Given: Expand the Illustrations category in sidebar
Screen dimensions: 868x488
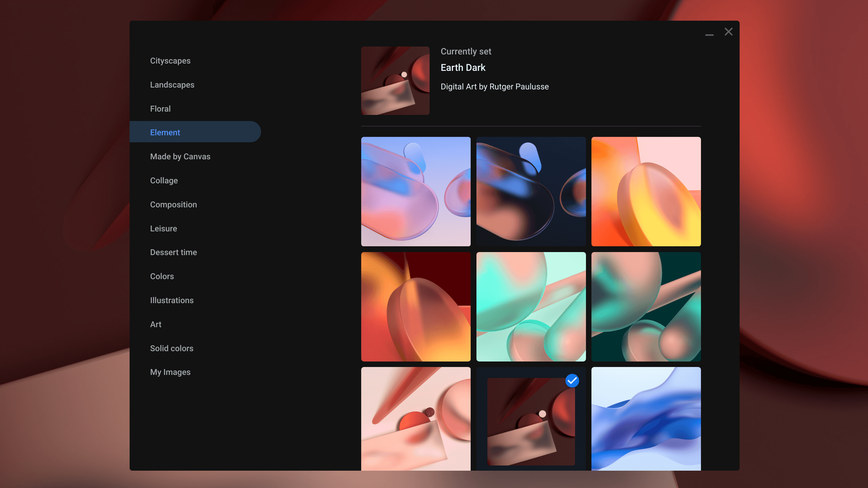Looking at the screenshot, I should coord(172,300).
